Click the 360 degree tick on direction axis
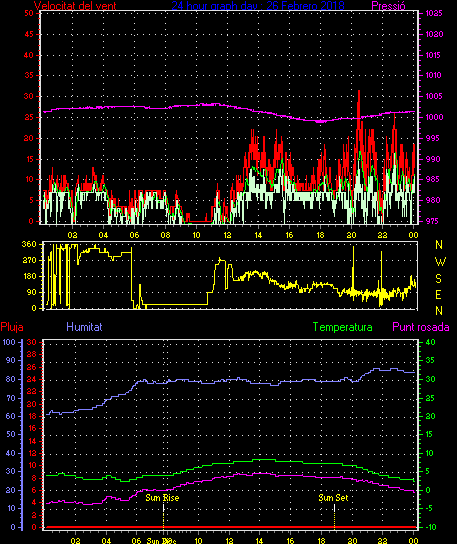This screenshot has height=544, width=457. [29, 244]
